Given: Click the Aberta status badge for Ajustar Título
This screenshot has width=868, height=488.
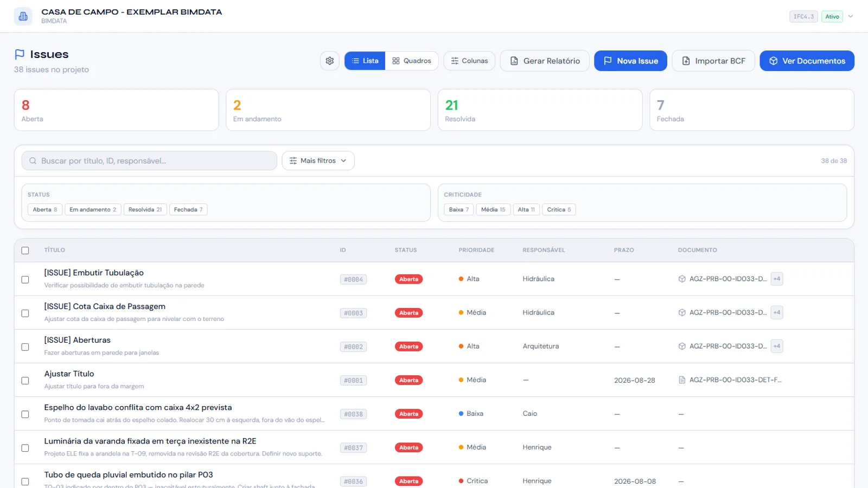Looking at the screenshot, I should [409, 380].
